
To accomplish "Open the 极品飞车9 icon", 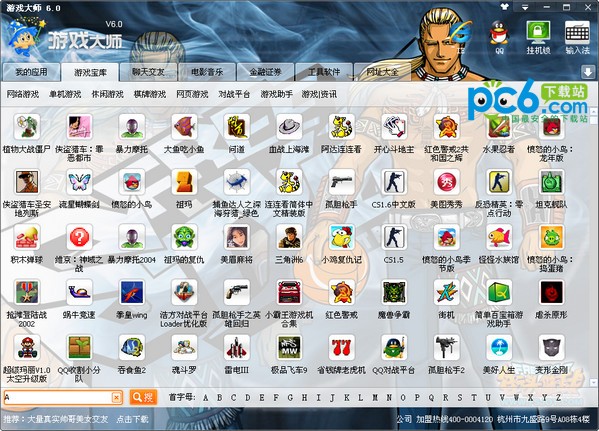I will coord(289,348).
